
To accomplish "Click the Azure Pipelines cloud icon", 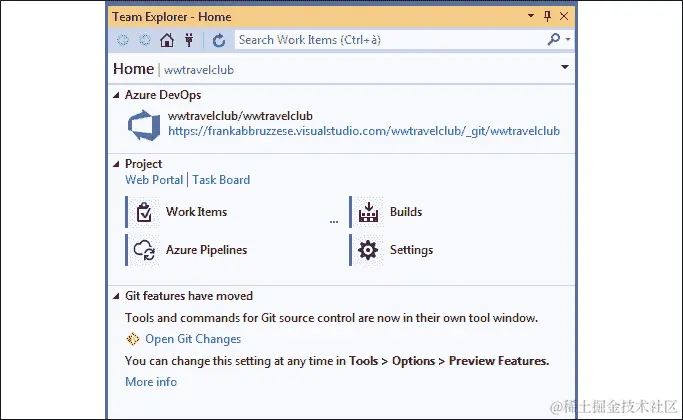I will [144, 250].
